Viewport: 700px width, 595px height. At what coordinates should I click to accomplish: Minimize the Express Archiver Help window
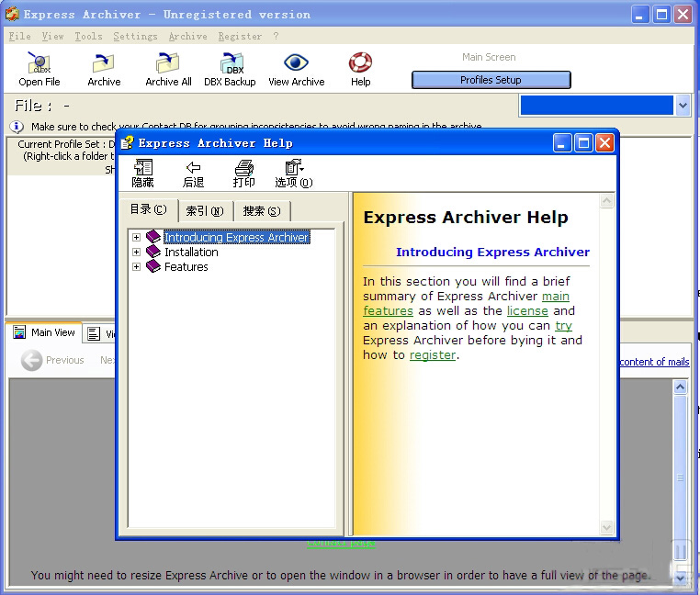click(562, 143)
